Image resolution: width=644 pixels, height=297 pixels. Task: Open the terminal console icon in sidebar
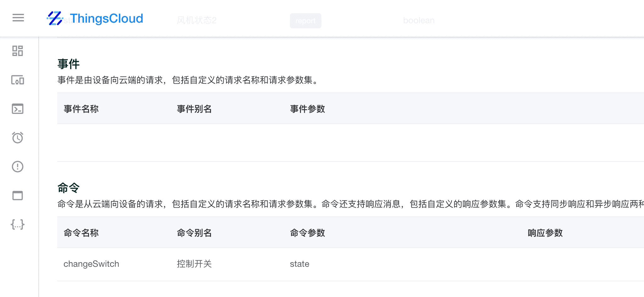18,109
